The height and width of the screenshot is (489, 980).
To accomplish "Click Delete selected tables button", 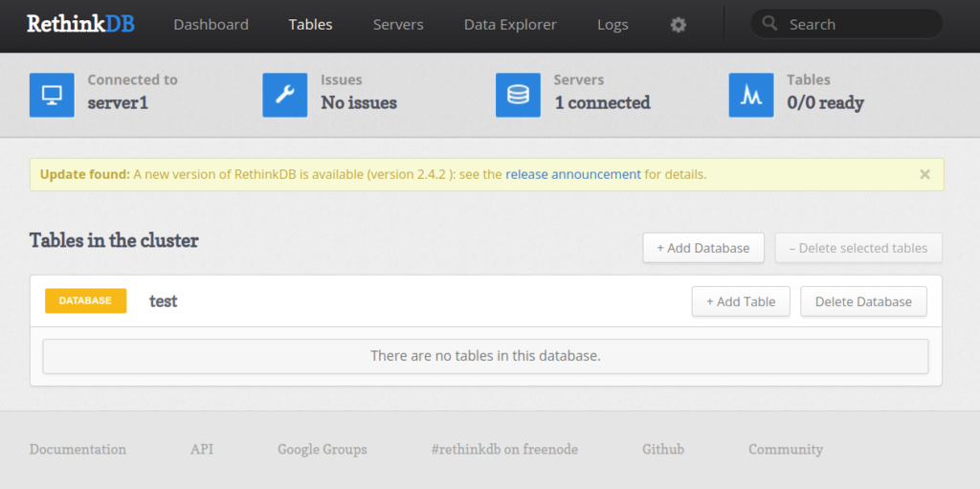I will pyautogui.click(x=858, y=248).
